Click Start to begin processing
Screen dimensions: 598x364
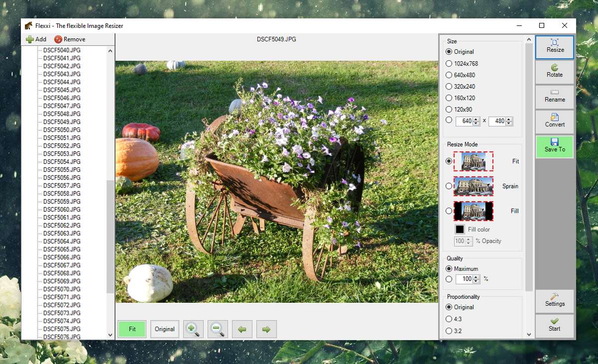pyautogui.click(x=555, y=326)
